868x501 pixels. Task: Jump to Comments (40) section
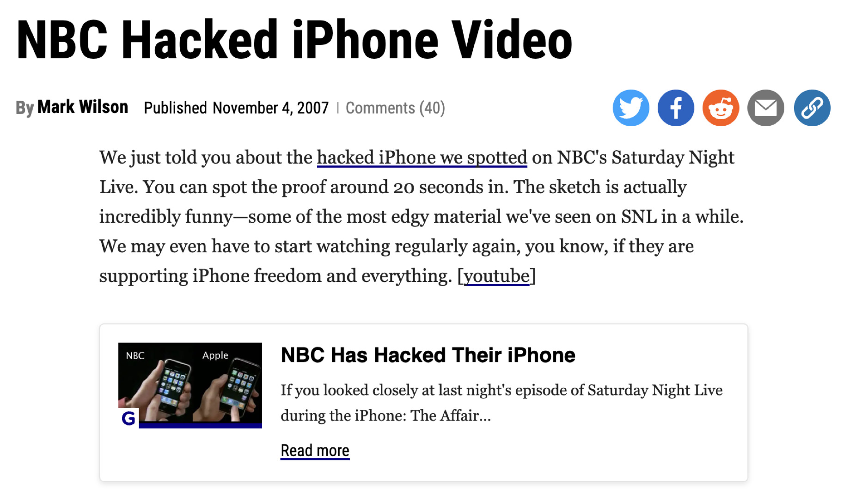[395, 108]
